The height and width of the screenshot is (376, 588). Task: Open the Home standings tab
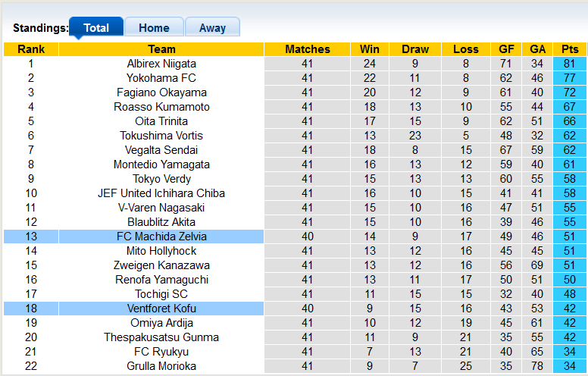(x=154, y=28)
